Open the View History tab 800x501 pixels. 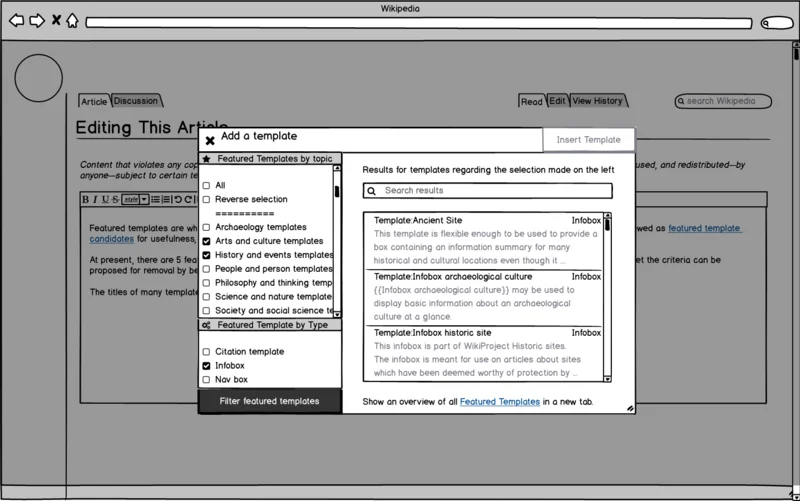click(598, 101)
